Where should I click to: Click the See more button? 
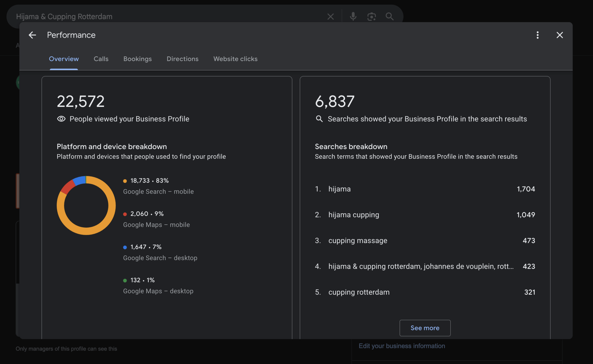[425, 328]
